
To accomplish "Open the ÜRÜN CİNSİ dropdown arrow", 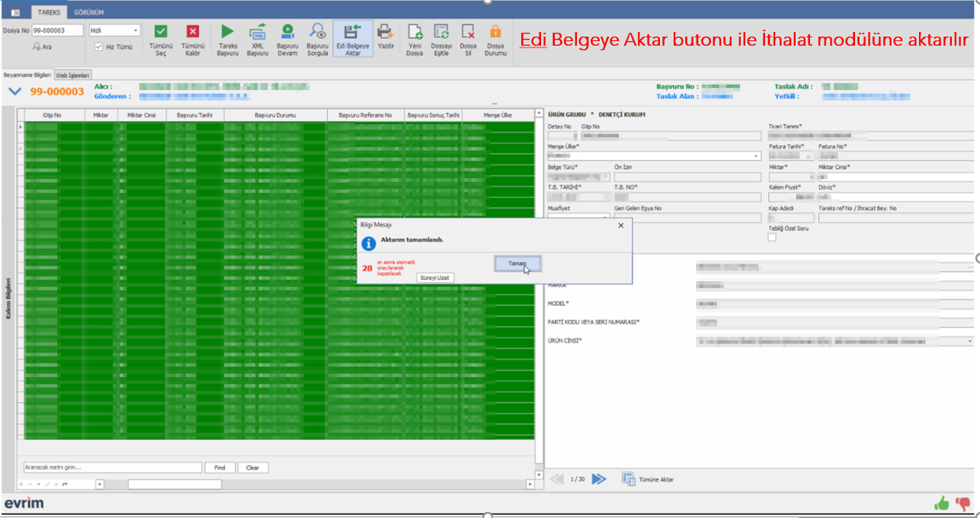I will pos(971,341).
